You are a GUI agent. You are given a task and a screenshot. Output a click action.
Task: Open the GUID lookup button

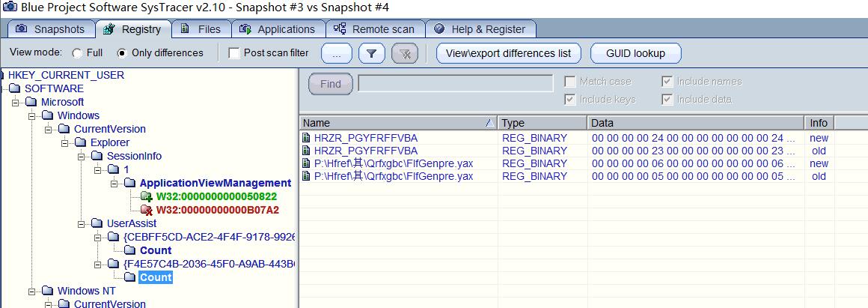pos(635,53)
